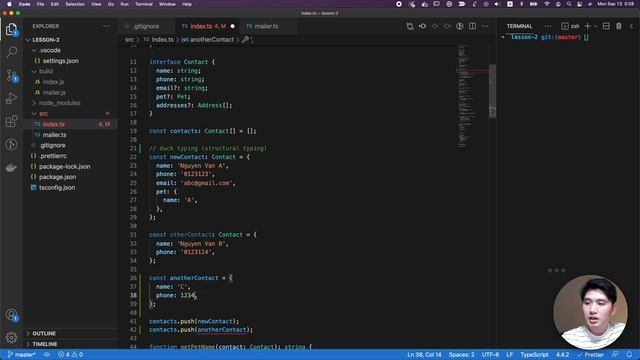The width and height of the screenshot is (640, 360).
Task: Select index.ts in explorer tree
Action: coord(53,124)
